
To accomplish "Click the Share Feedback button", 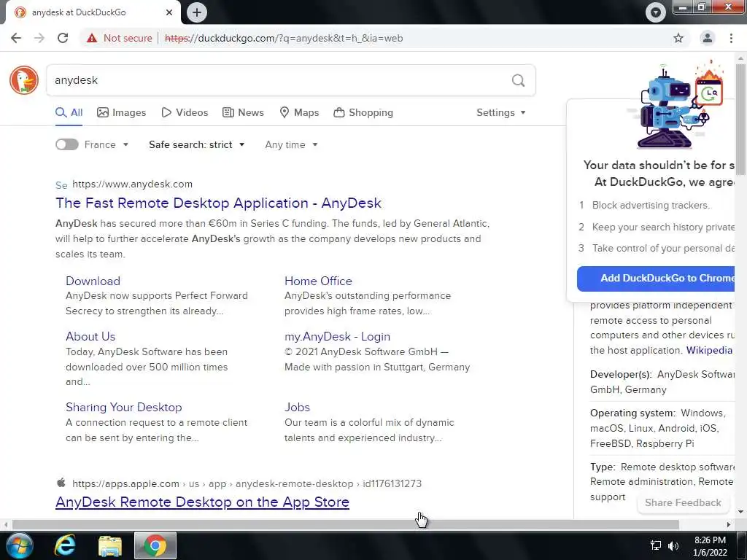I will coord(683,503).
